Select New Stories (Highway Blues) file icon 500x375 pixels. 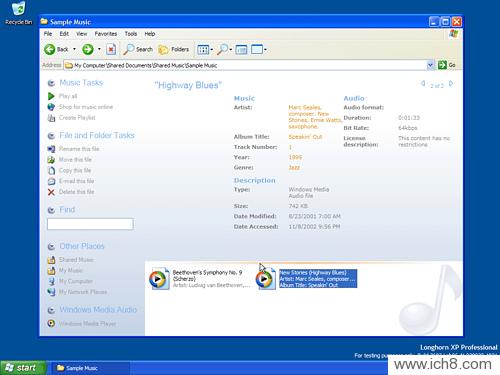click(265, 279)
